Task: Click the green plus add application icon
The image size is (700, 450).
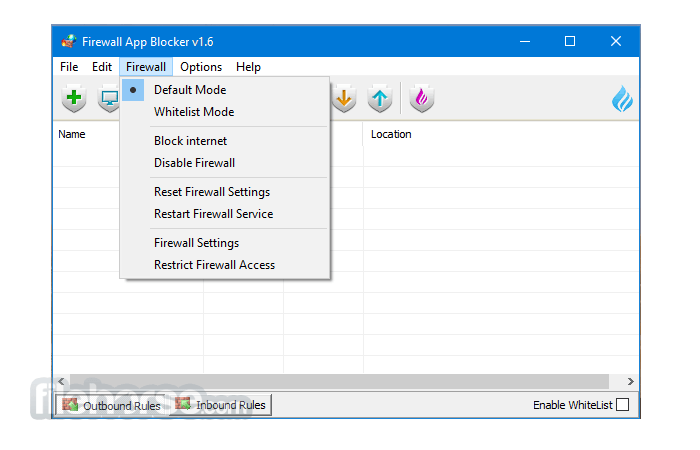Action: tap(74, 98)
